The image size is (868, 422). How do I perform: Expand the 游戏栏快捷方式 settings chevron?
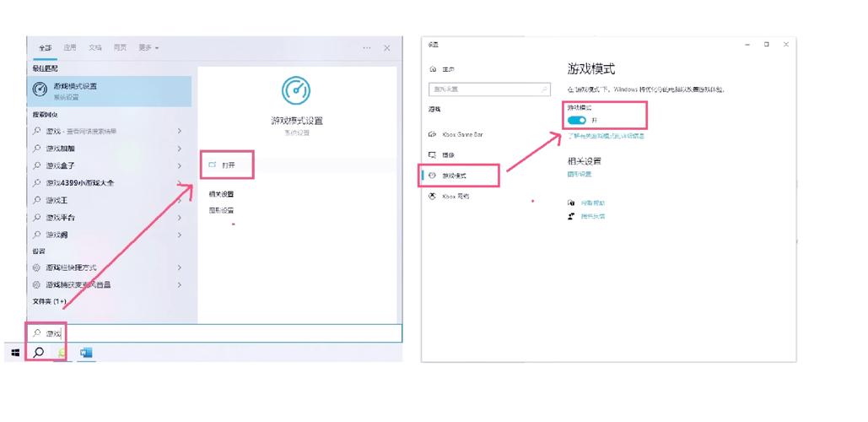pyautogui.click(x=180, y=268)
